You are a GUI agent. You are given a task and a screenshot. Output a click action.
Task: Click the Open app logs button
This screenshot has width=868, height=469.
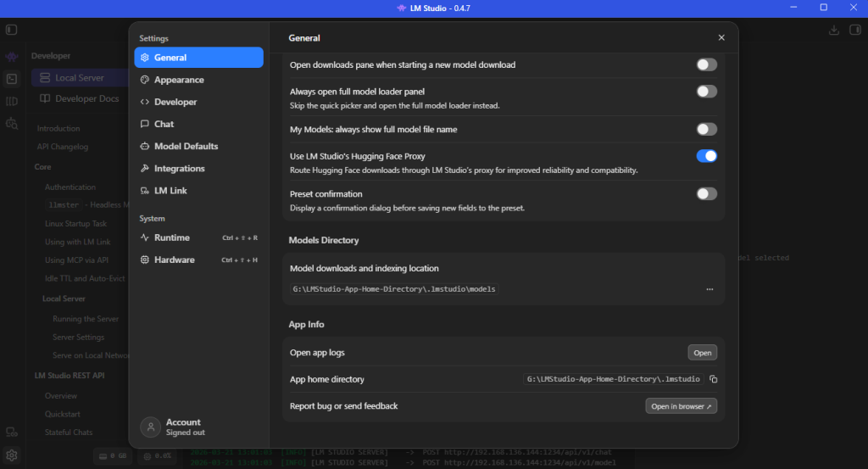702,353
